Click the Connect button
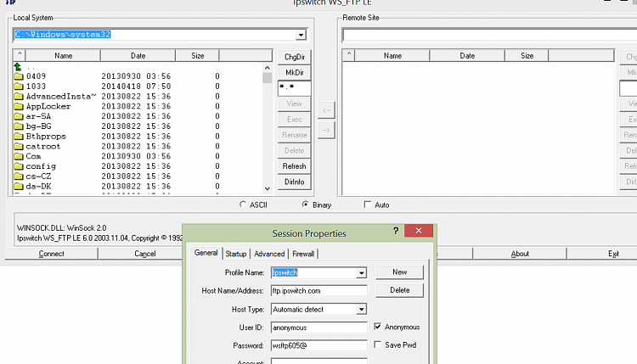Image resolution: width=637 pixels, height=364 pixels. pos(52,254)
